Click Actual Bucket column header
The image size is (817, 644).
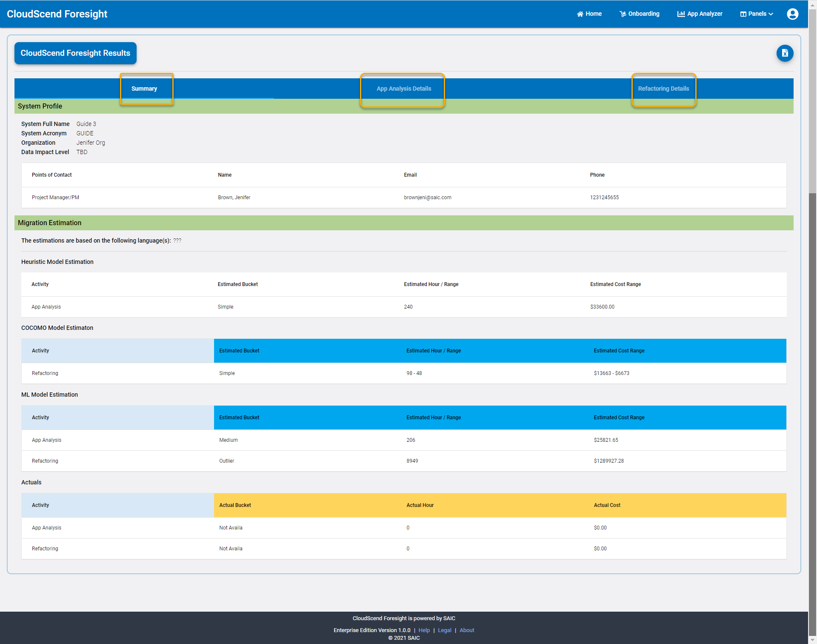coord(235,505)
